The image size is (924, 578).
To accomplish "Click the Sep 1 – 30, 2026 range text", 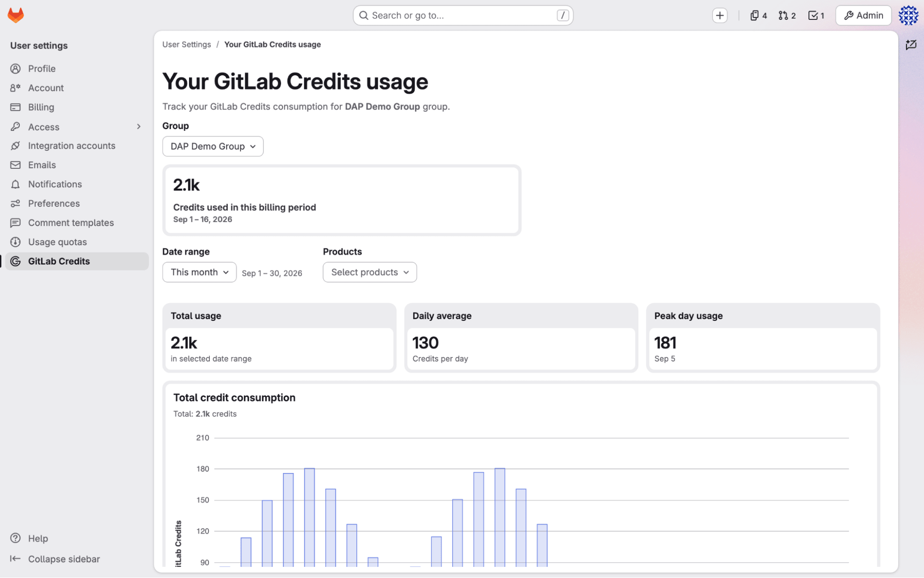I will point(272,273).
